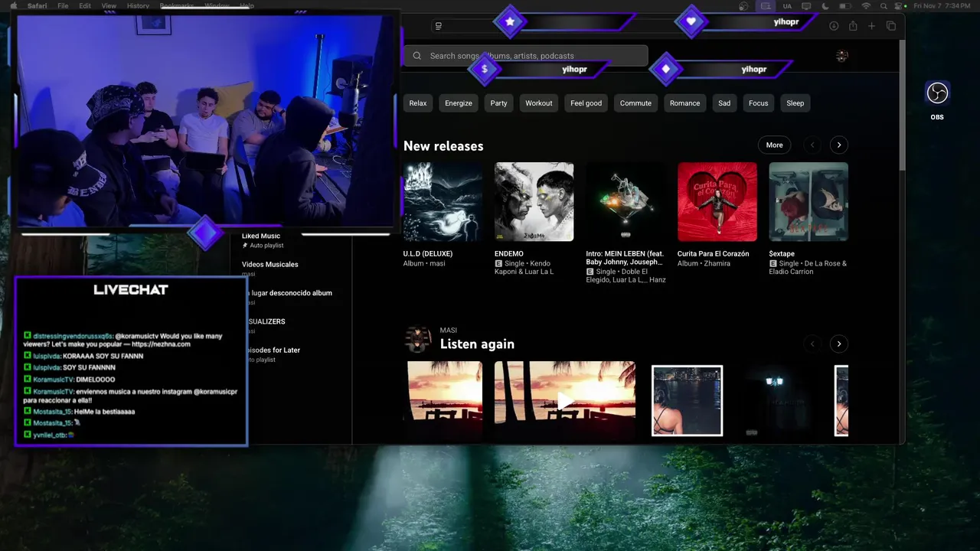Select the Party mood chip

498,103
